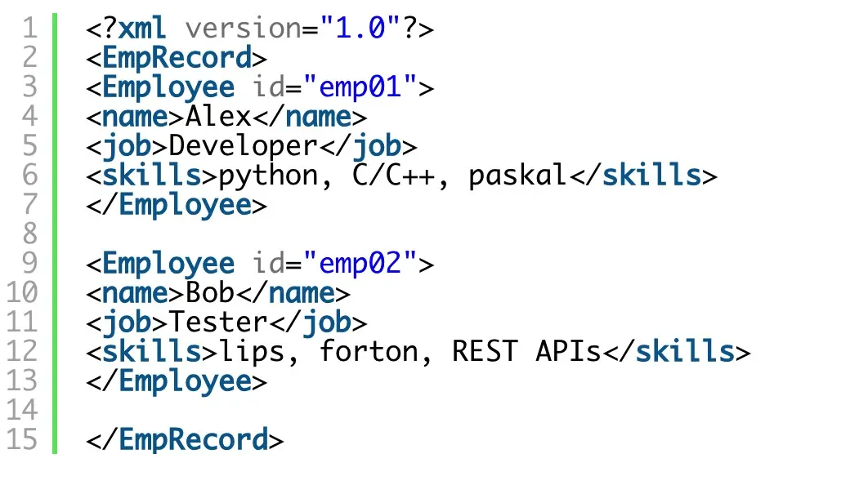Click the skills text lips, forton, REST APIs
The height and width of the screenshot is (485, 868).
click(410, 352)
